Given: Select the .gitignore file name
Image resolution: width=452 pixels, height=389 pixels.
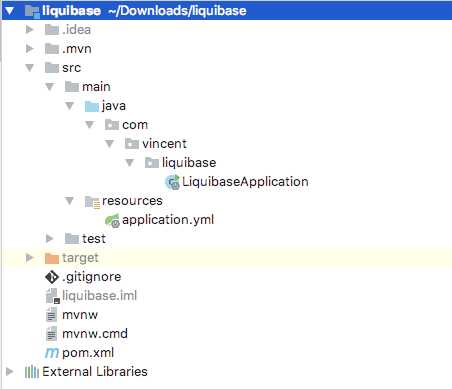Looking at the screenshot, I should pos(92,277).
